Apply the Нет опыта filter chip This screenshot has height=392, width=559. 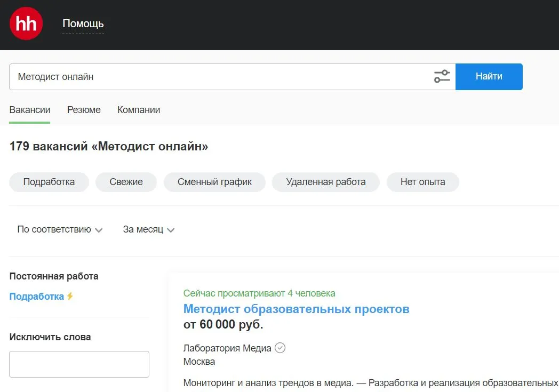pos(423,182)
